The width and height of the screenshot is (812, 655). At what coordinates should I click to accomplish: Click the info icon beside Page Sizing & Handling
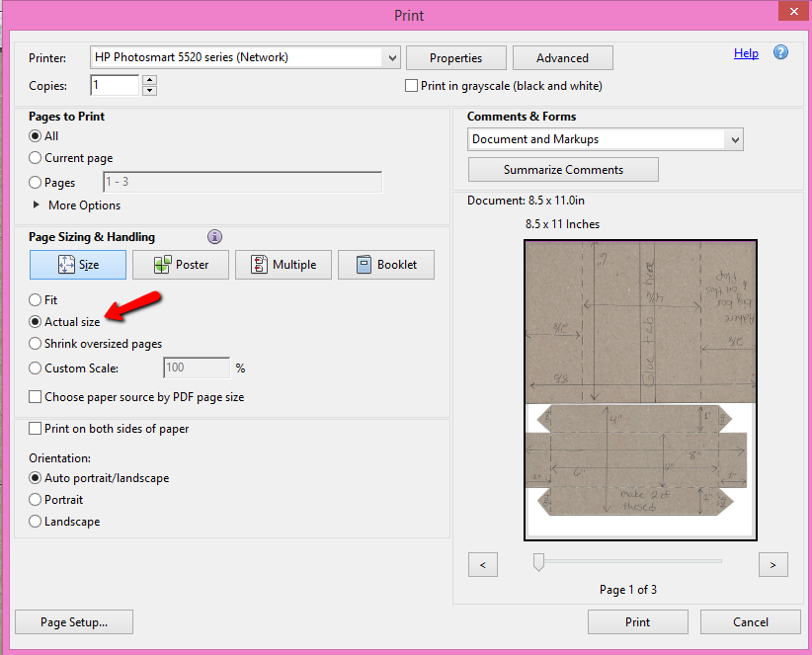coord(214,237)
